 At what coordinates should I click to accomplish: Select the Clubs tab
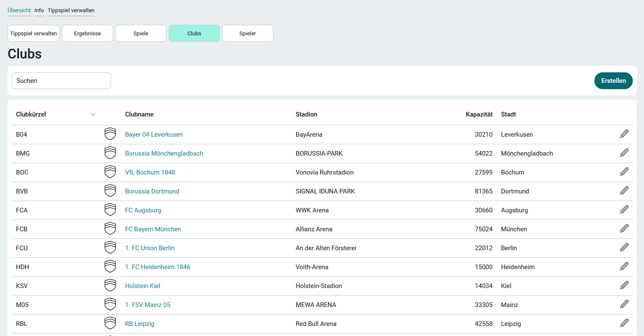coord(194,33)
